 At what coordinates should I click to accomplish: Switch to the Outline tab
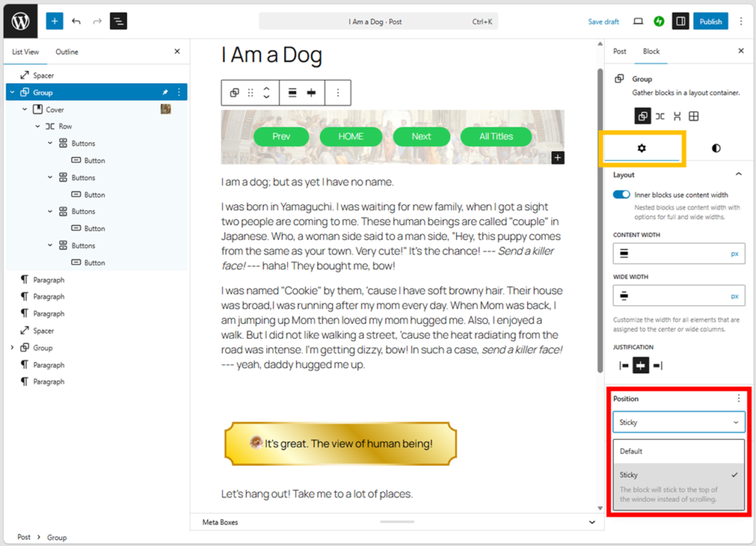point(66,52)
